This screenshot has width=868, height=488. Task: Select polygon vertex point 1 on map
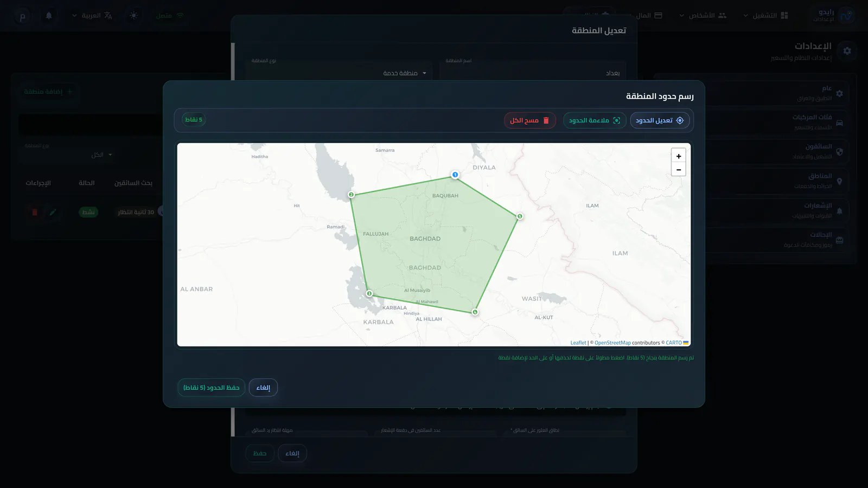455,175
